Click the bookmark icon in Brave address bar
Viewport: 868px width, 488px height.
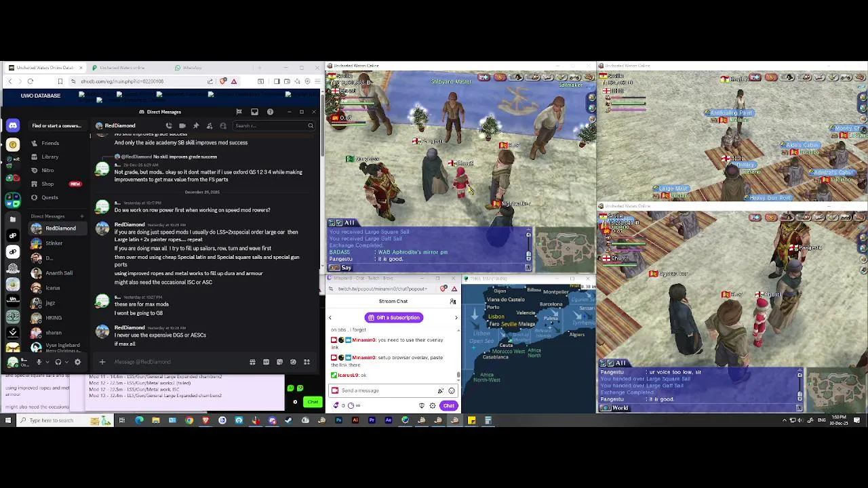[x=60, y=81]
